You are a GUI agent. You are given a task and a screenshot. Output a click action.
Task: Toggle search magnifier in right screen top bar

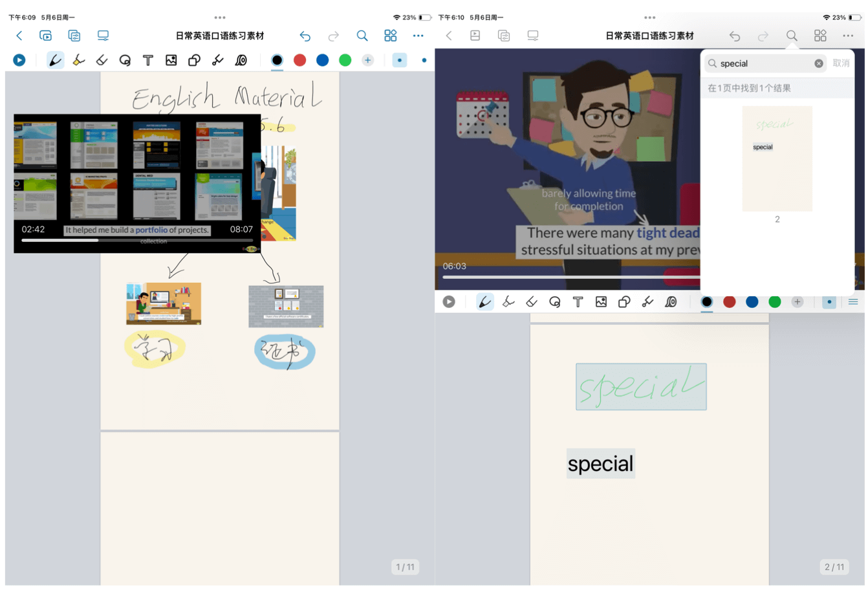tap(792, 36)
